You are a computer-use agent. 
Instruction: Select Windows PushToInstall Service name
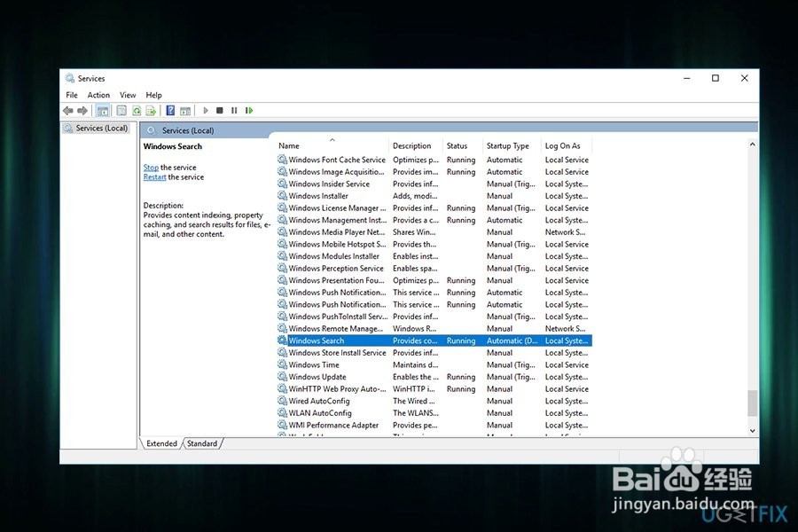click(x=338, y=317)
